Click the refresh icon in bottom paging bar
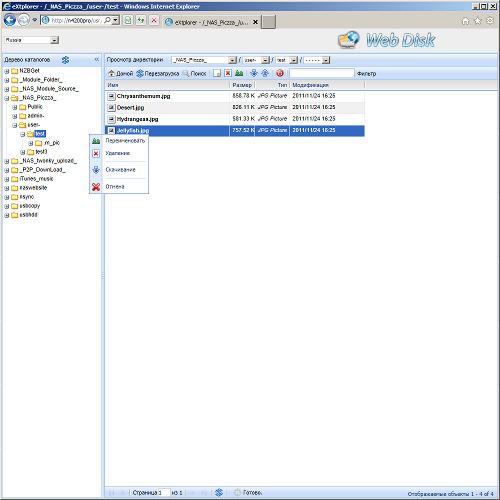500x500 pixels. 219,492
